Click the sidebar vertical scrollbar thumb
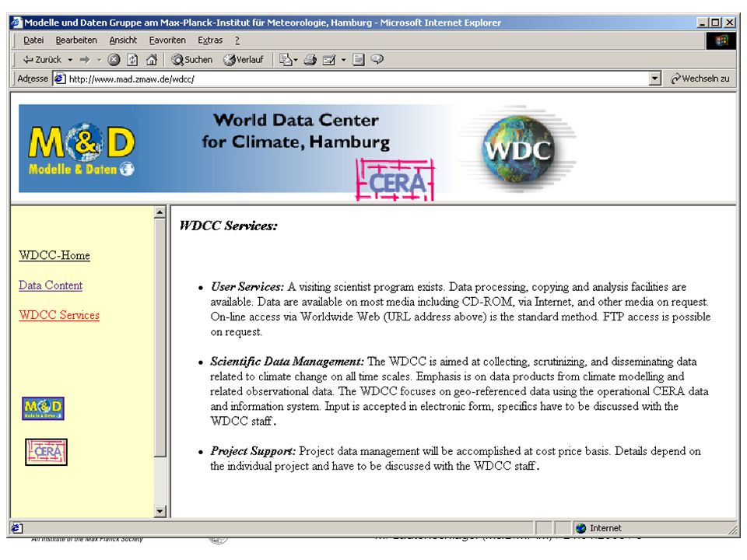Screen dimensions: 747x560 (x=160, y=337)
